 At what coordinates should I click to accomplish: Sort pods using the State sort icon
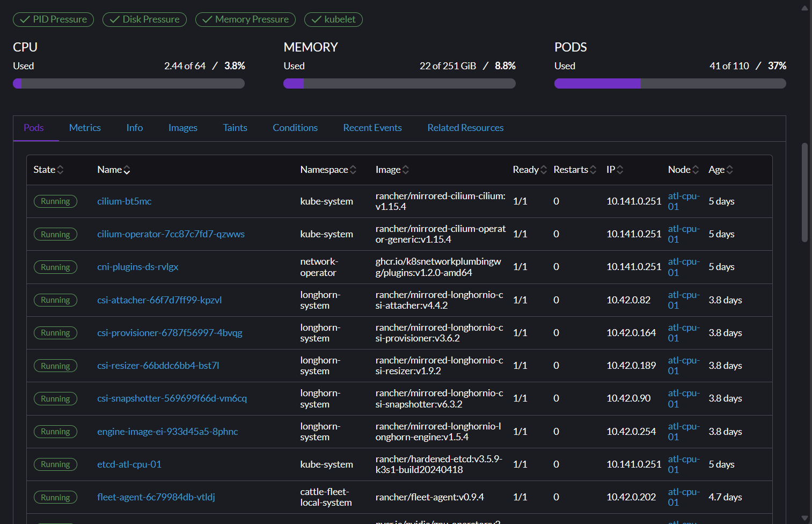pos(60,170)
